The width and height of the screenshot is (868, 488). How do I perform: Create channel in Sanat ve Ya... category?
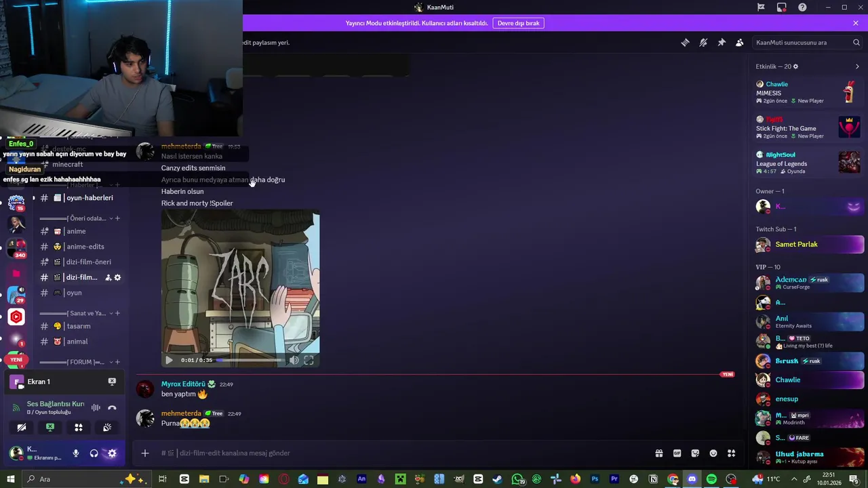[x=117, y=313]
